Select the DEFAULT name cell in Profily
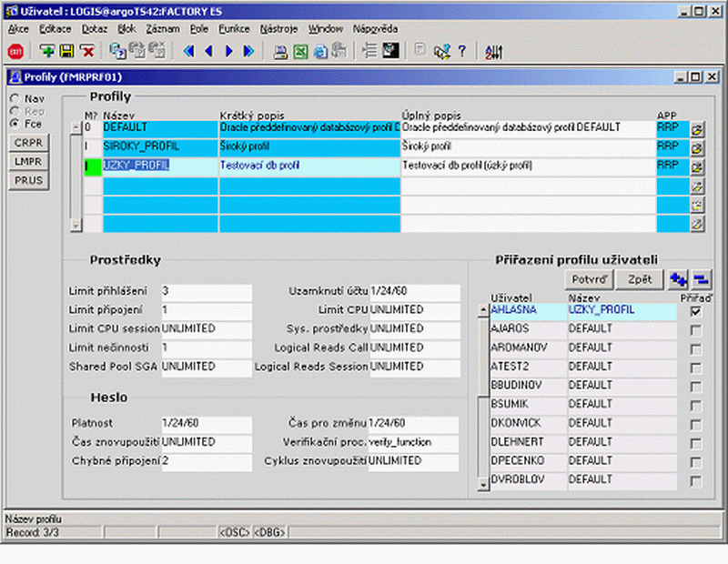 [x=160, y=128]
